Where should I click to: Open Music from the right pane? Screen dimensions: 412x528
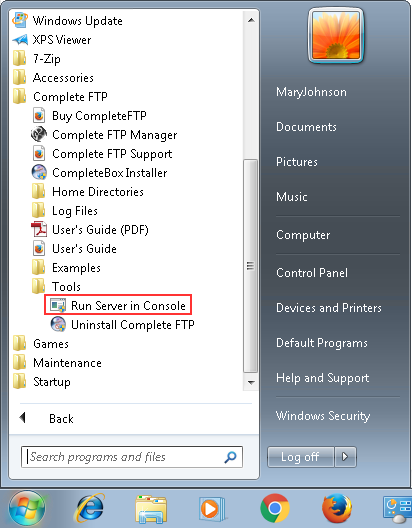(292, 197)
